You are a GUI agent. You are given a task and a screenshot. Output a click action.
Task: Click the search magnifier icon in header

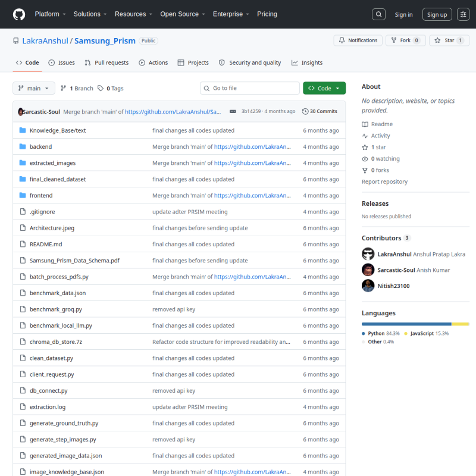[x=378, y=14]
